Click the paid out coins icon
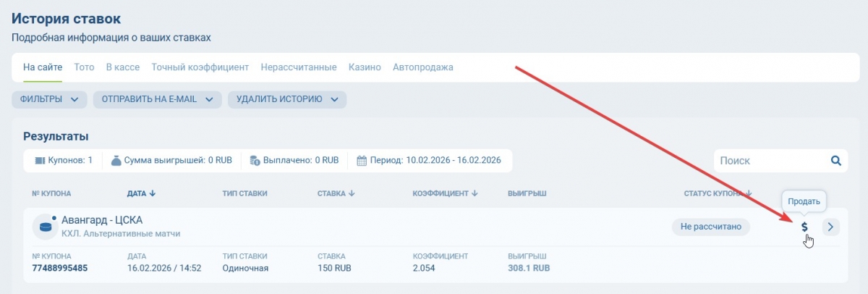Screen dimensions: 868x294 click(254, 161)
